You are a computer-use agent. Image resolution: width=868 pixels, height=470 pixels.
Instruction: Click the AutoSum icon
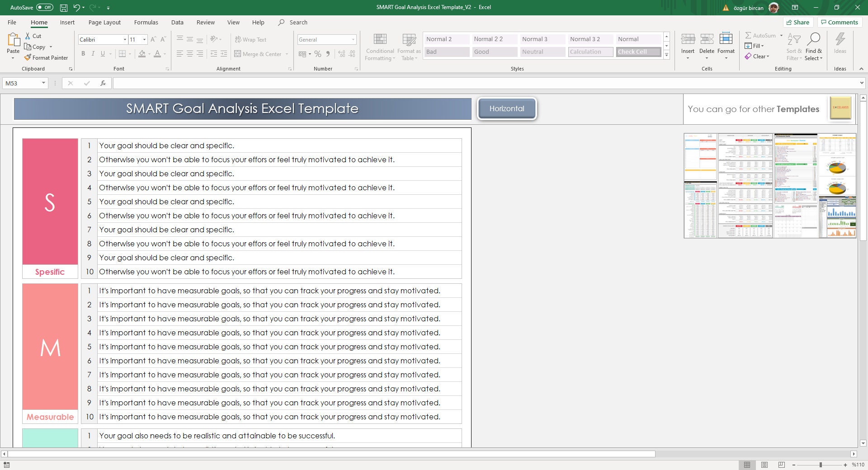click(748, 35)
